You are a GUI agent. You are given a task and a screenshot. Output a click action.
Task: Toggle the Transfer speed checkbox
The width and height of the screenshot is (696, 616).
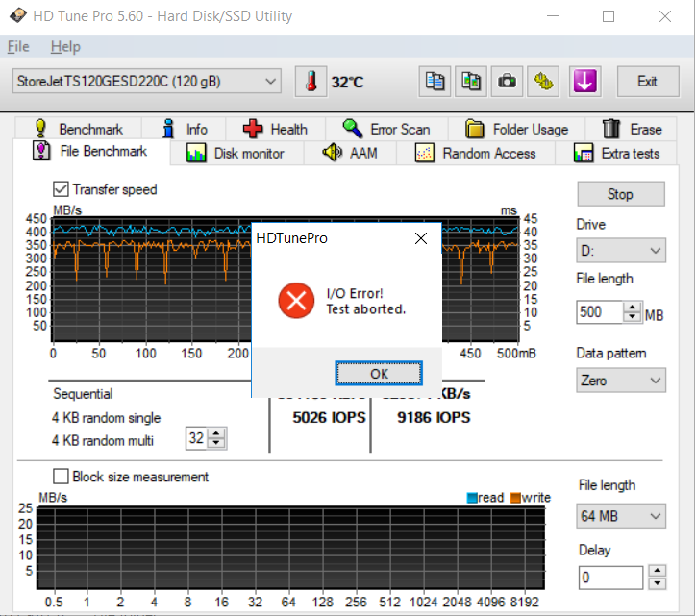pos(61,189)
